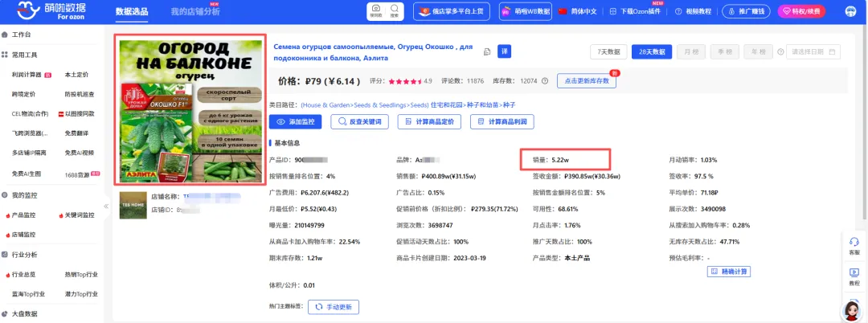
Task: Switch to 数据选品 tab
Action: [x=132, y=11]
